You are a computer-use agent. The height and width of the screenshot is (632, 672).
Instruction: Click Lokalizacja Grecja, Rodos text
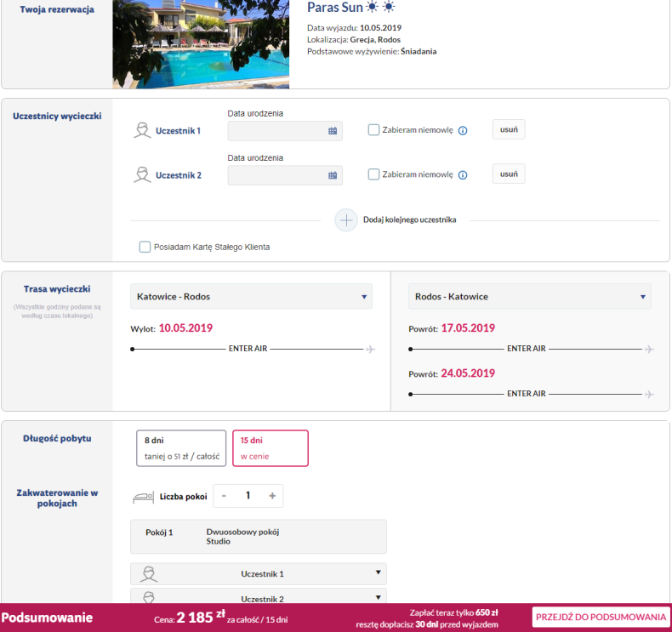pos(354,40)
